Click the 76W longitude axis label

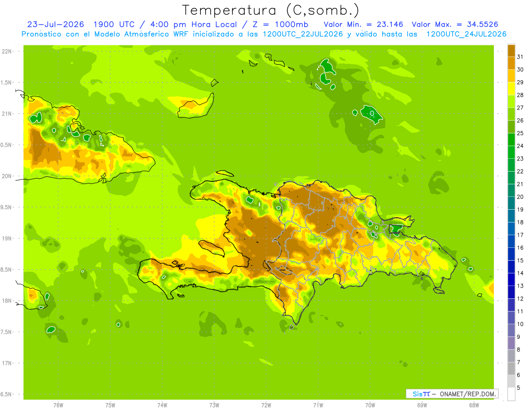click(x=58, y=405)
